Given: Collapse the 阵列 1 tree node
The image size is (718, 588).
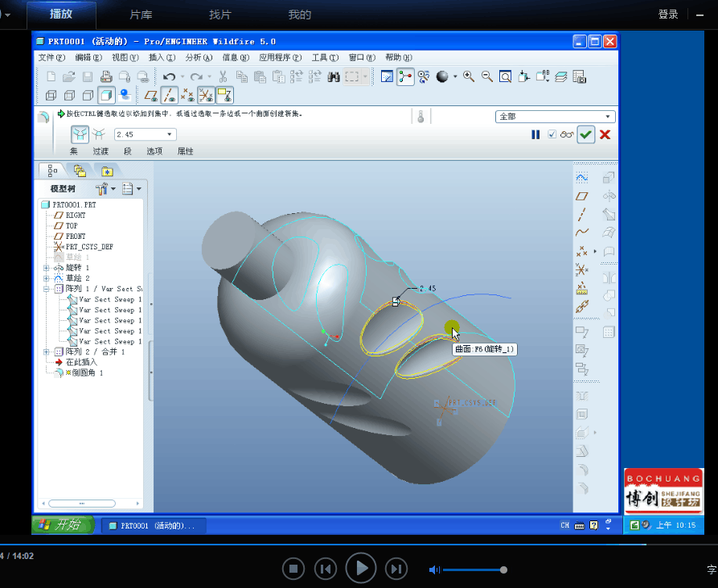Looking at the screenshot, I should (47, 289).
